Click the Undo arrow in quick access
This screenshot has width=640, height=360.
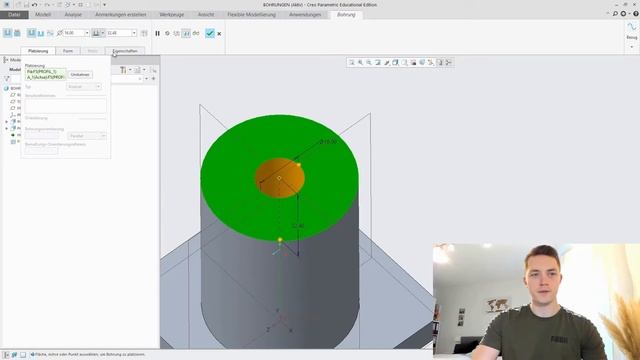34,4
